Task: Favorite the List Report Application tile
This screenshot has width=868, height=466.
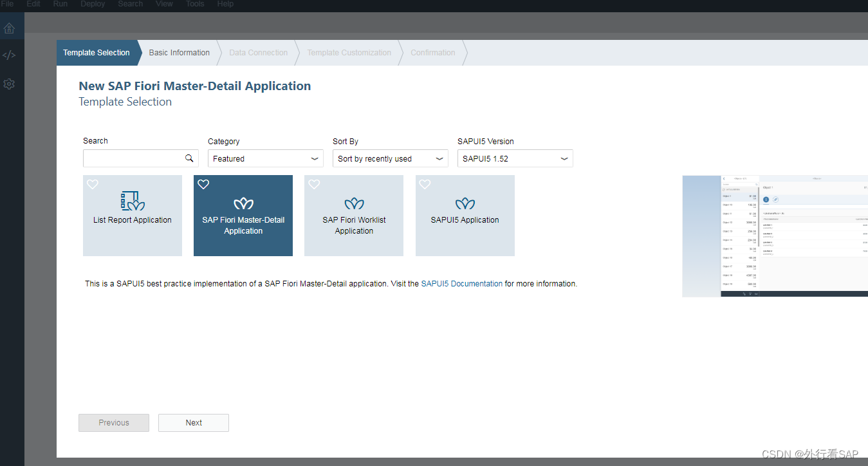Action: pyautogui.click(x=93, y=184)
